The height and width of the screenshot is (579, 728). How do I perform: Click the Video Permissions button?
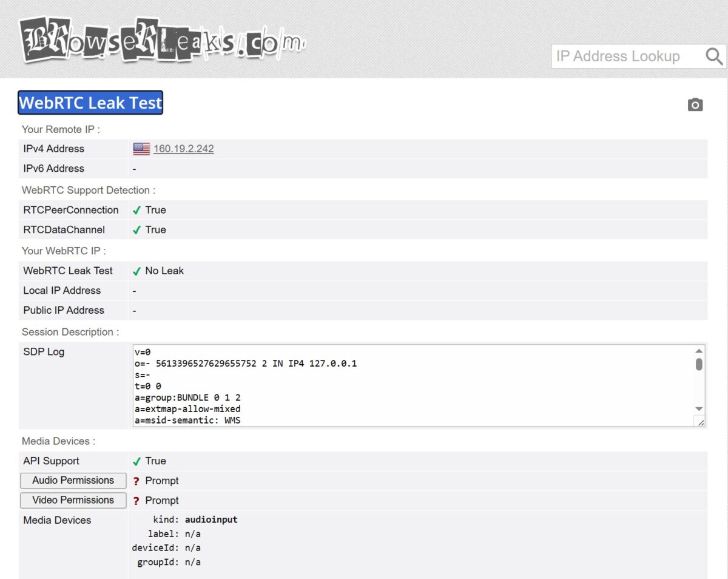click(73, 500)
